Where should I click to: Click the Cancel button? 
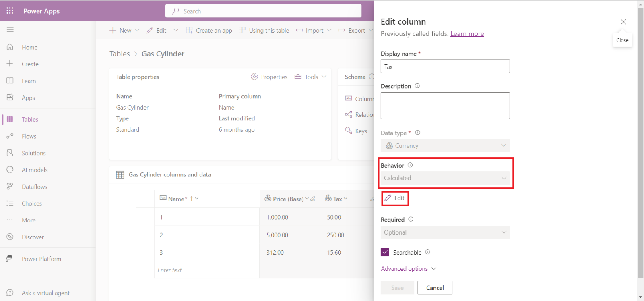tap(435, 288)
